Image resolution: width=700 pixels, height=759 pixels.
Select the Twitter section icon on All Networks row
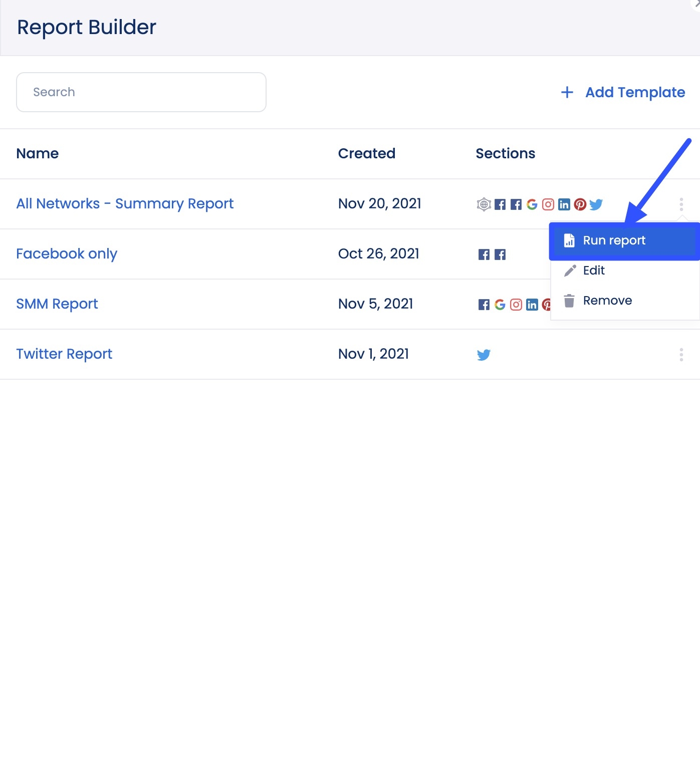(596, 204)
